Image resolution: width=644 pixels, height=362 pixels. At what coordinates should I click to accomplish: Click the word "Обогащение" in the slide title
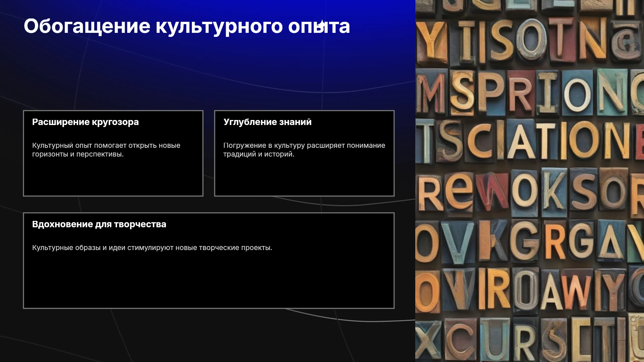[87, 26]
